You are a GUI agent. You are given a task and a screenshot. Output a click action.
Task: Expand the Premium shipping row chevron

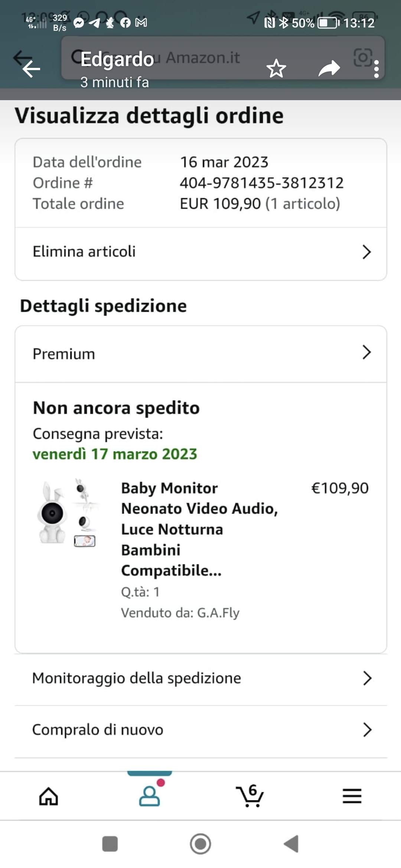point(366,352)
